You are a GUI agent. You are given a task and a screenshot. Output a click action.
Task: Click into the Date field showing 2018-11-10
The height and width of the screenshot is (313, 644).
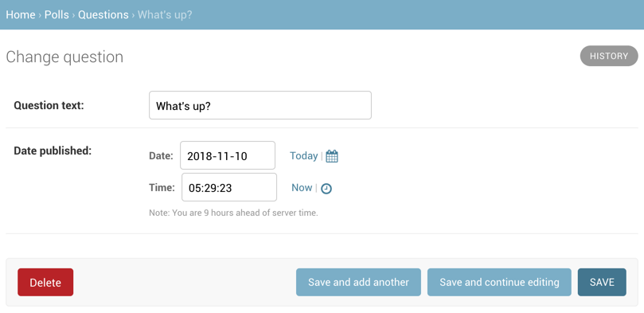pos(228,155)
